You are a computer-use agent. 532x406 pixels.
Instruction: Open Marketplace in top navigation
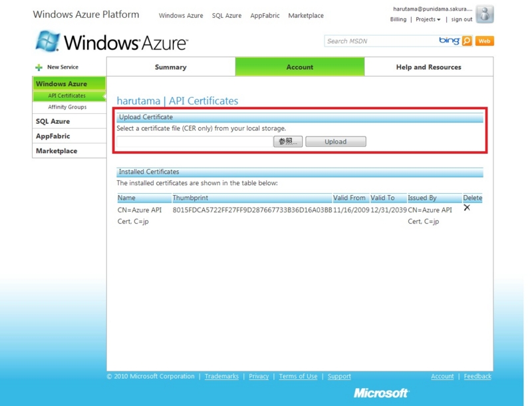coord(306,15)
